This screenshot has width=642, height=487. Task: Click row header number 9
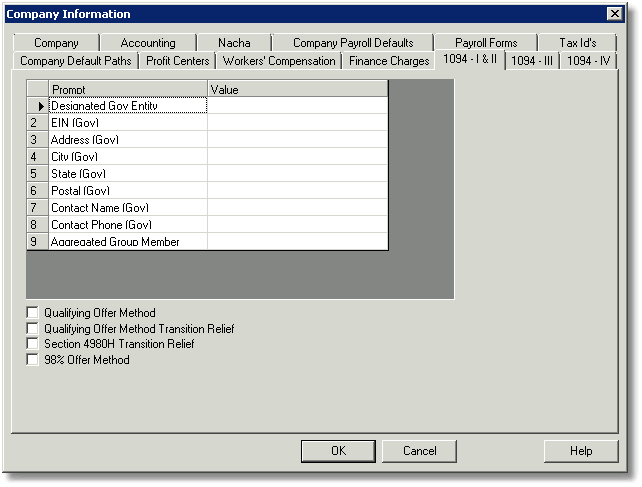point(38,241)
